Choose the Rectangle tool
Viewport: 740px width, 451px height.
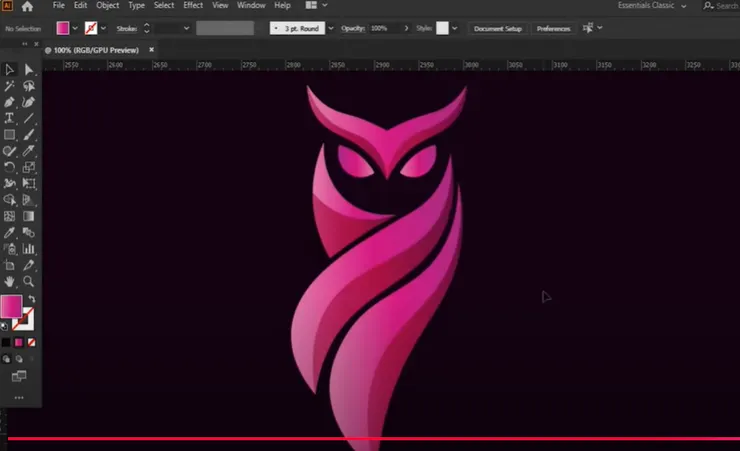pos(9,135)
